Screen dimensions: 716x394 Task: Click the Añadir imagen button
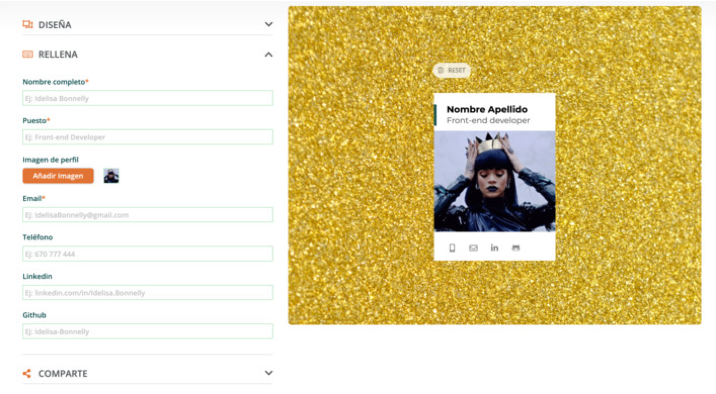click(x=58, y=176)
